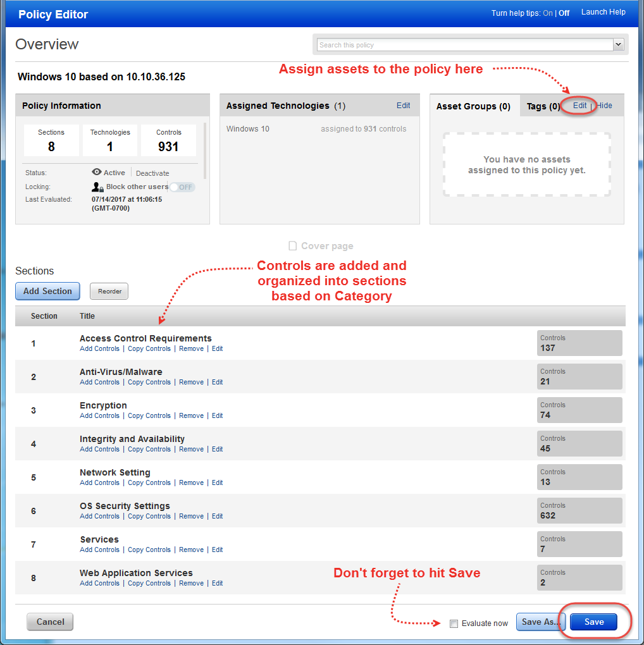Enable the Evaluate now checkbox
Viewport: 644px width, 645px height.
[454, 623]
